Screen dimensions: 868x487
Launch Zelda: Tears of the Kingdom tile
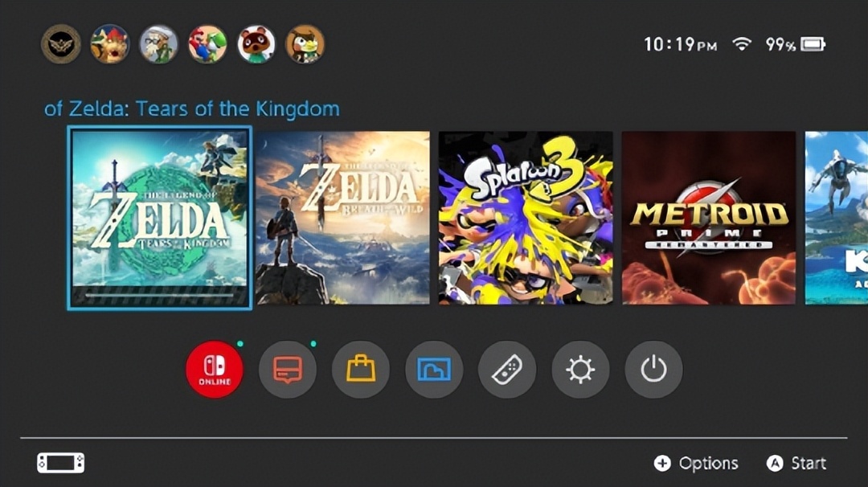159,218
